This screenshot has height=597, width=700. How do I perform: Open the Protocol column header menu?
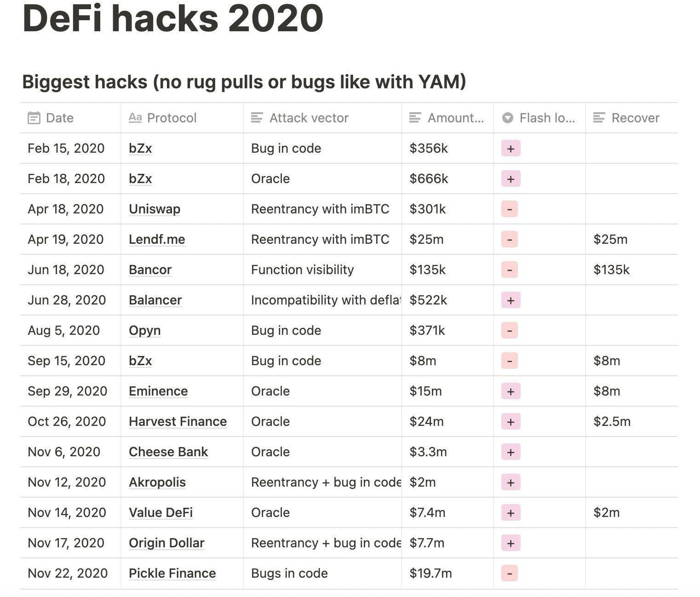172,118
